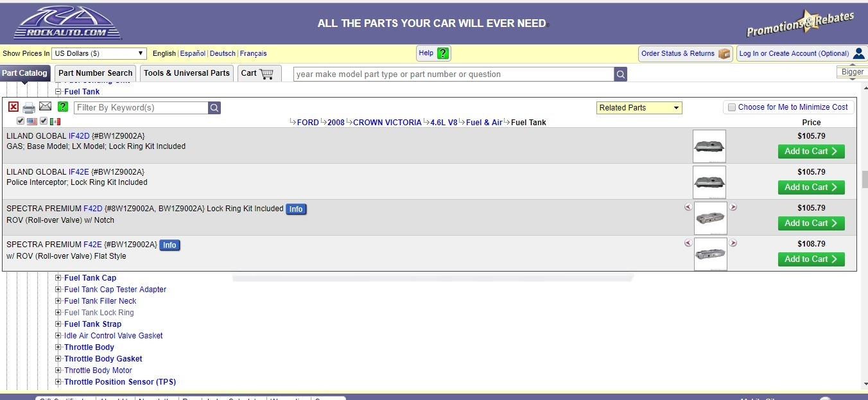Image resolution: width=868 pixels, height=400 pixels.
Task: Click the main parts search input
Action: 454,74
